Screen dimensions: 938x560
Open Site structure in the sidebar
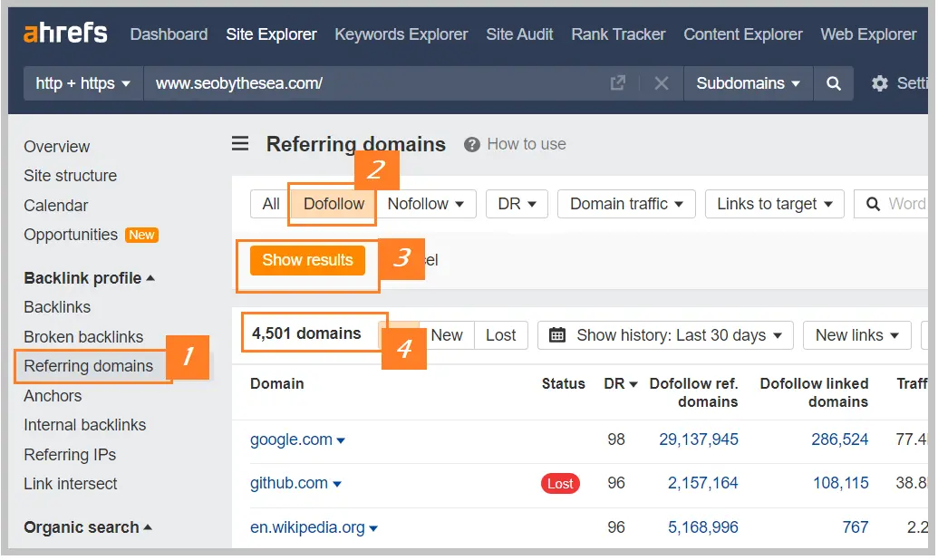(71, 176)
